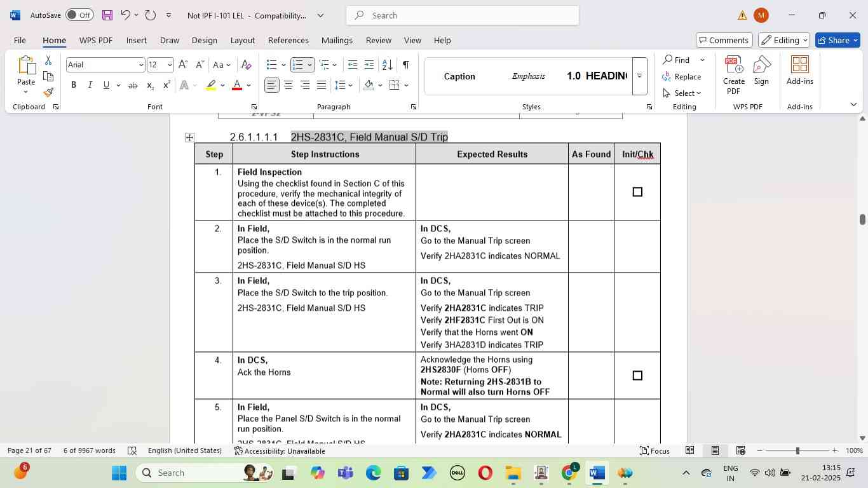
Task: Open the Sign PDF tool
Action: [x=761, y=71]
